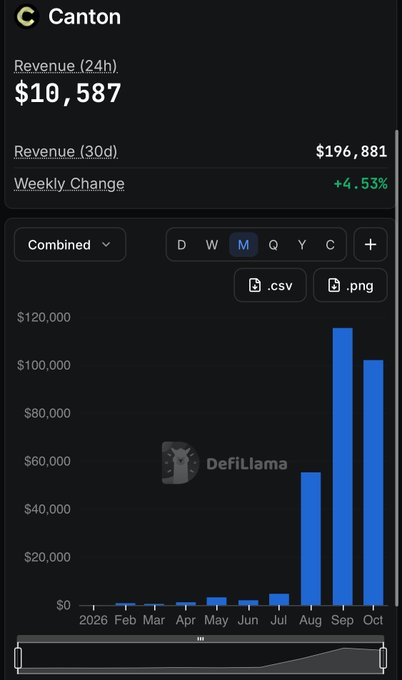This screenshot has height=680, width=402.
Task: Click the $196,881 revenue value
Action: tap(351, 151)
